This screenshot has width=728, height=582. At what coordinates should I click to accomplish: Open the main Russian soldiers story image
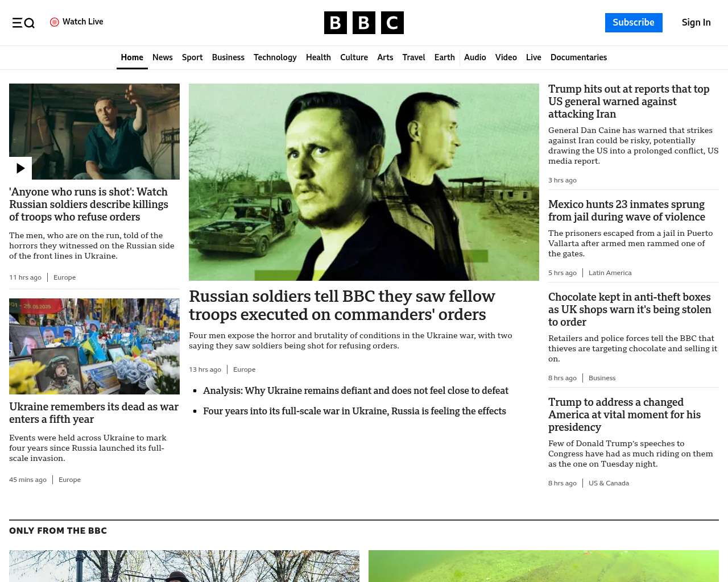point(364,182)
